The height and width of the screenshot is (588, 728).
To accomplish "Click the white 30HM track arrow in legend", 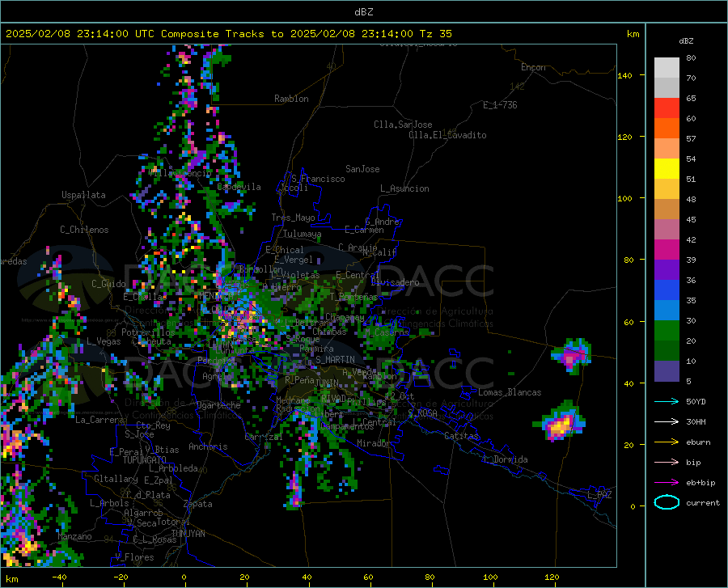I will pyautogui.click(x=667, y=422).
